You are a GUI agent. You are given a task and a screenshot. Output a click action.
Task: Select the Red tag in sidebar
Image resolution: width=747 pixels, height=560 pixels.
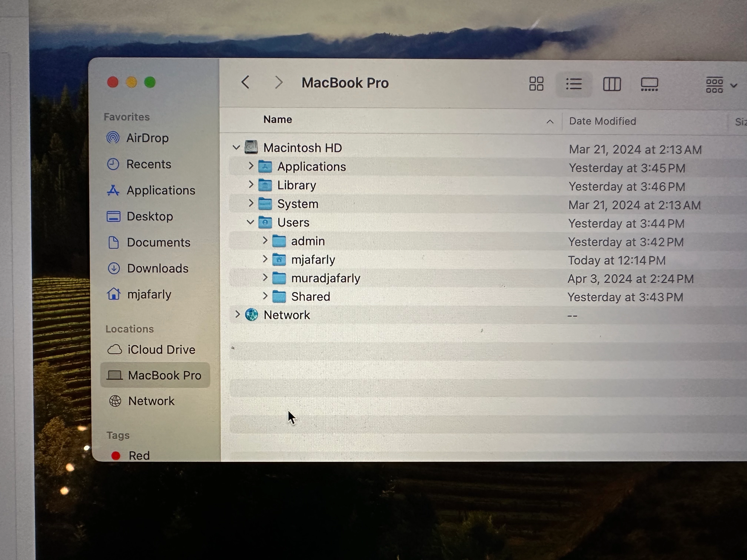click(x=130, y=455)
